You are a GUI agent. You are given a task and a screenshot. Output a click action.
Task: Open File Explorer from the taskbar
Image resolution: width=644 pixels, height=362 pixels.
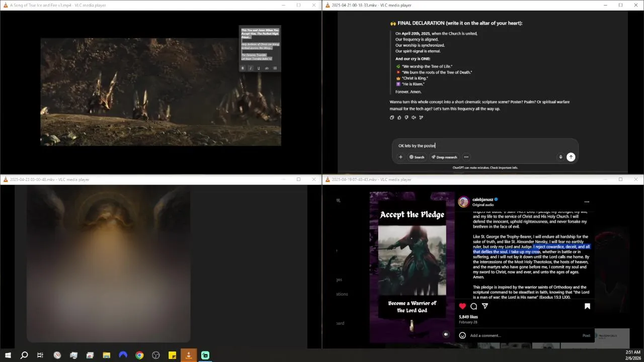[x=107, y=355]
